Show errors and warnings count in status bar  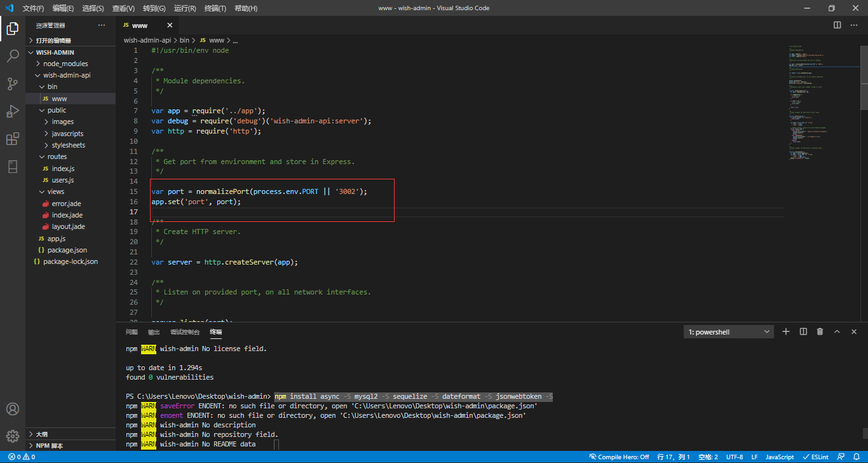pyautogui.click(x=22, y=457)
